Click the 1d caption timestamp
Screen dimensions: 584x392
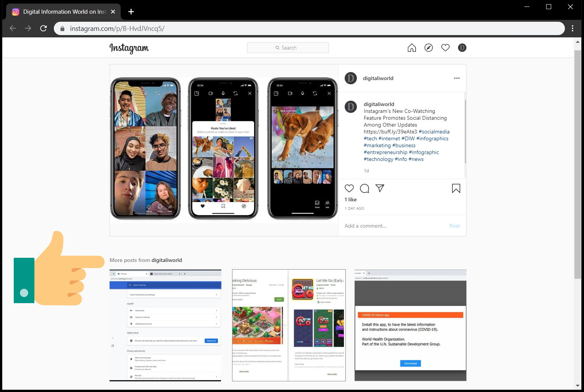tap(366, 171)
